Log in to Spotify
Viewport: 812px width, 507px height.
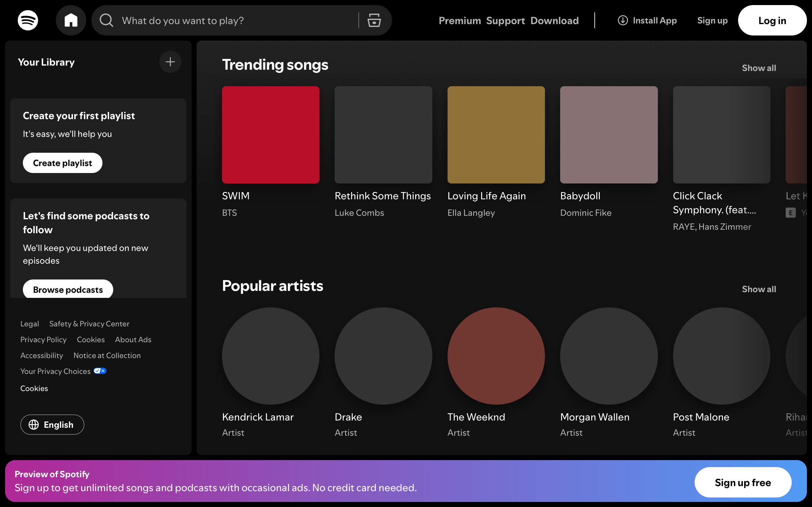coord(772,20)
